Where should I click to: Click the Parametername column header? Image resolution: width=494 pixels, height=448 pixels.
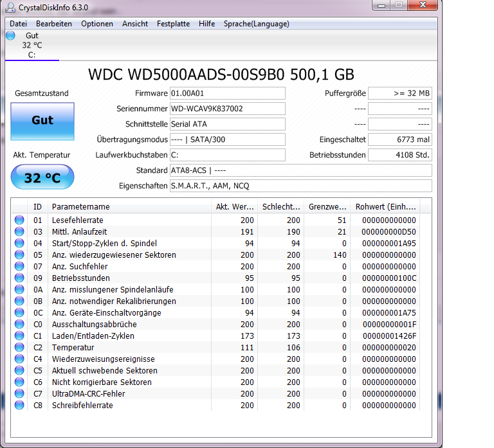pos(129,206)
